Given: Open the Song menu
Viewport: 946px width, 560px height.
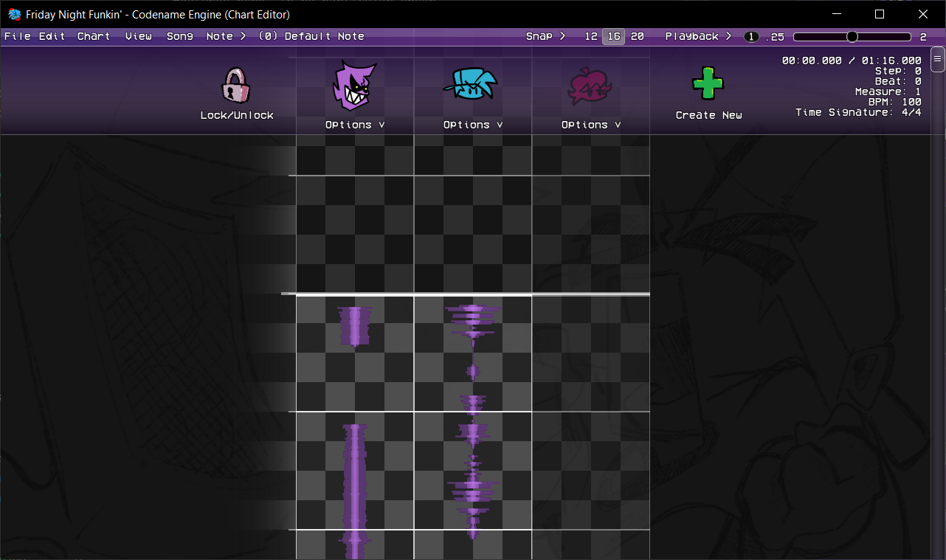Looking at the screenshot, I should [179, 35].
